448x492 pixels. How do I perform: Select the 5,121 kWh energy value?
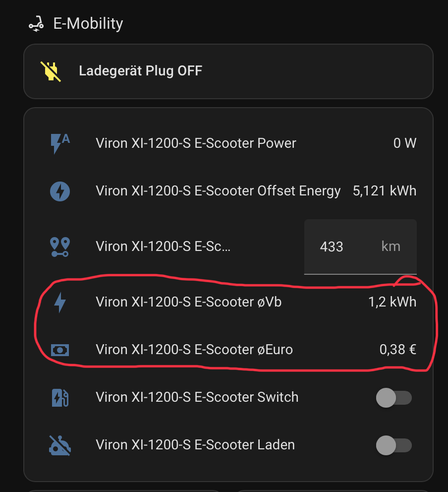[385, 191]
